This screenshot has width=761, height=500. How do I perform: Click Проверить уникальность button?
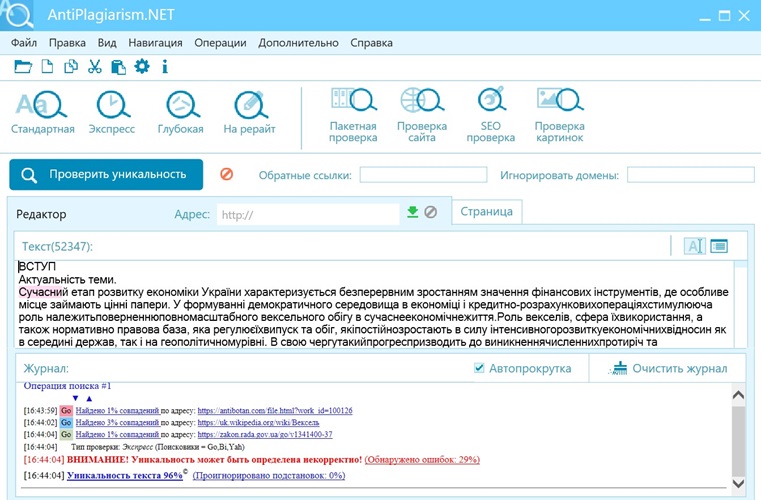tap(106, 174)
